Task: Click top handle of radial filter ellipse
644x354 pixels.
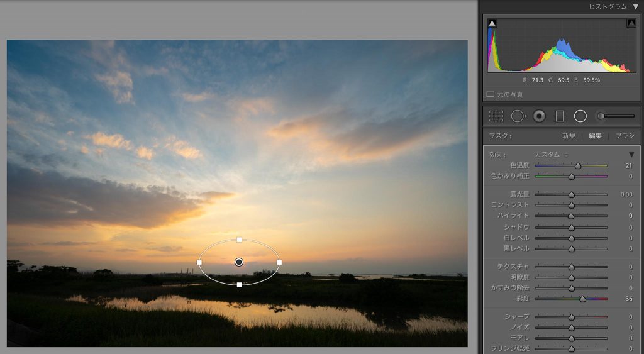Action: [240, 240]
